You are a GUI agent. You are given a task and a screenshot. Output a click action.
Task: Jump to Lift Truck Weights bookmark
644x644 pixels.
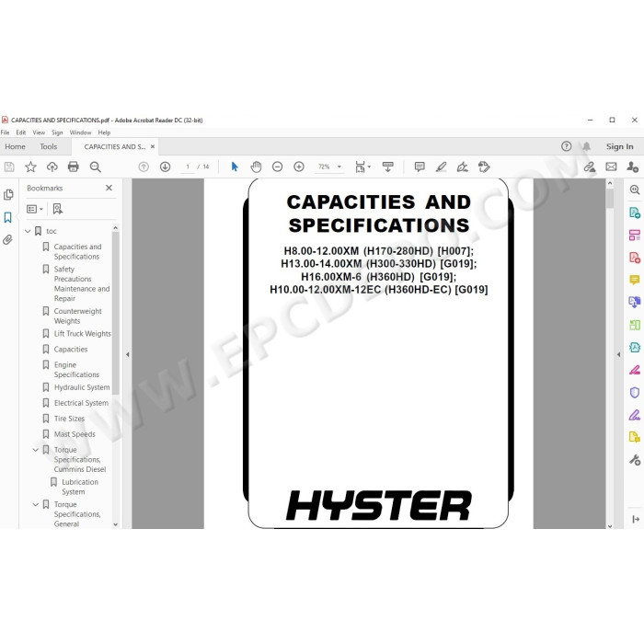[82, 333]
